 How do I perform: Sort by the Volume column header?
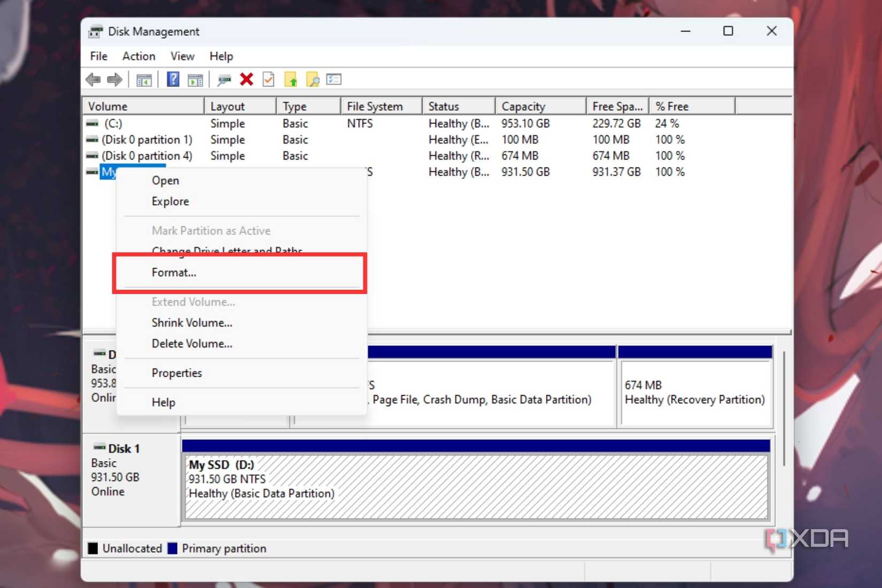point(143,106)
